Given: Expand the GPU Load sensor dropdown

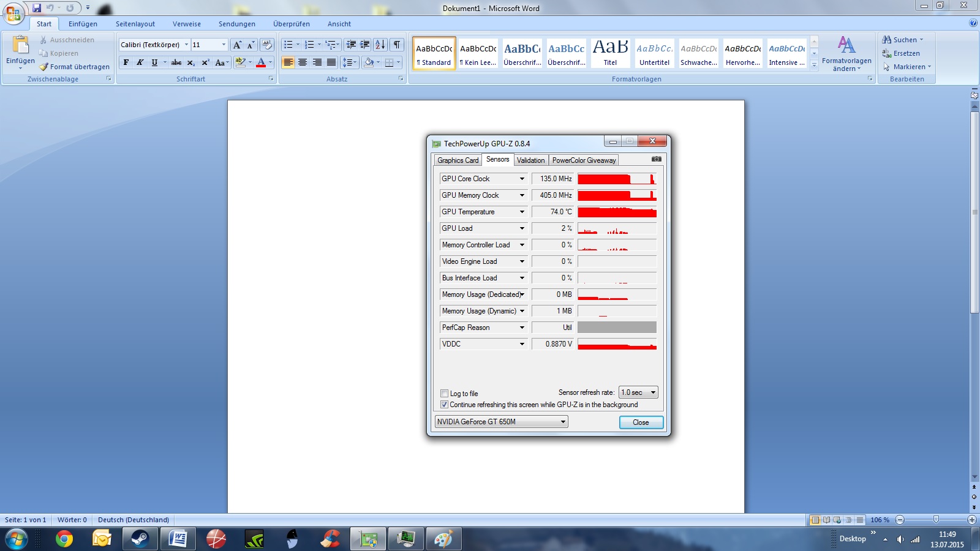Looking at the screenshot, I should 522,228.
